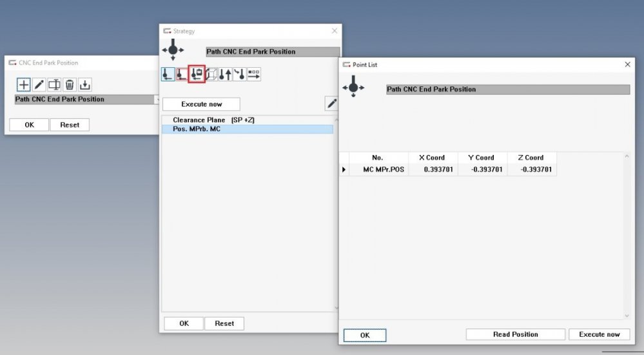
Task: Click the MC MPr.POS cell
Action: coord(378,170)
